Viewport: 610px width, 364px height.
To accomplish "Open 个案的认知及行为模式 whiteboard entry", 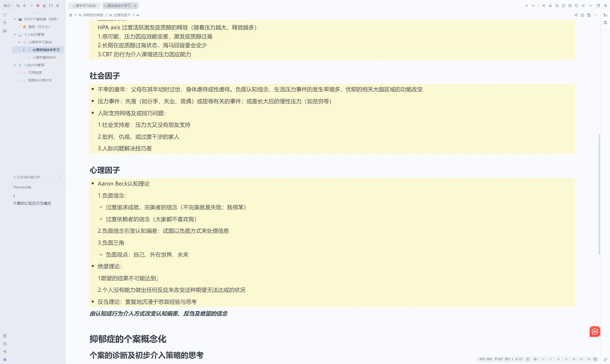I will tap(32, 203).
